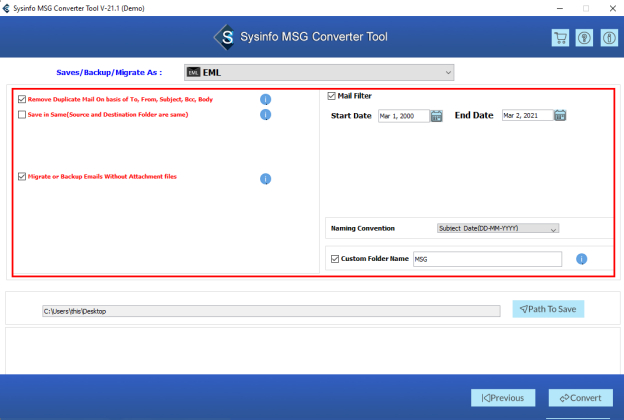This screenshot has width=624, height=420.
Task: Toggle Migrate Emails Without Attachment checkbox
Action: click(x=22, y=177)
